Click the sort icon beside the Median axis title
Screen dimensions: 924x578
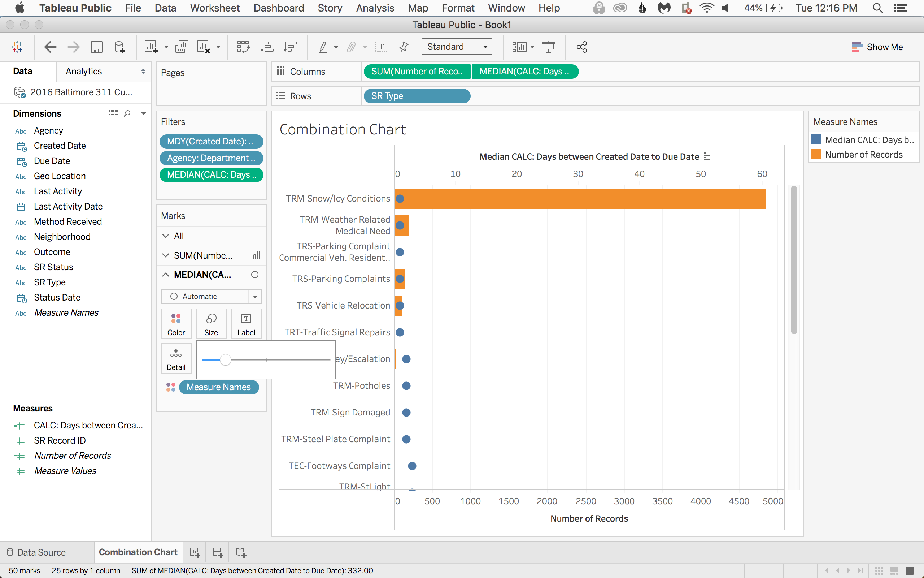point(707,157)
